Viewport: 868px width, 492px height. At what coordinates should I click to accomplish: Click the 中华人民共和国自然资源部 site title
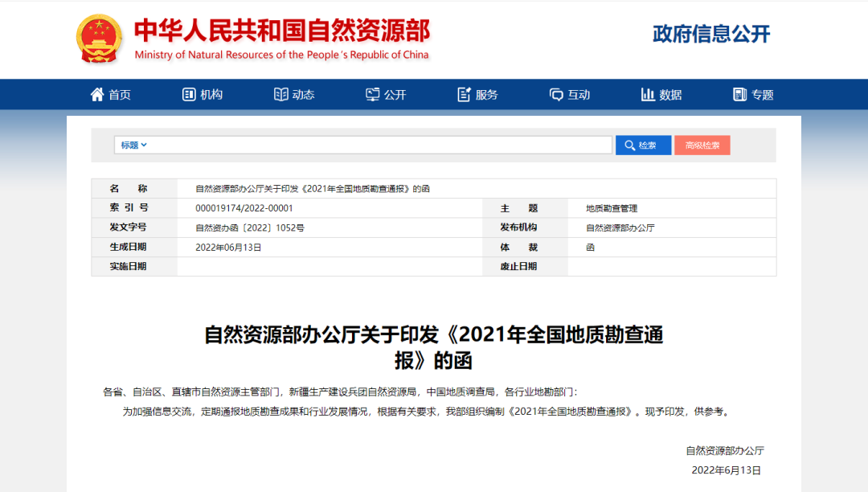(281, 32)
